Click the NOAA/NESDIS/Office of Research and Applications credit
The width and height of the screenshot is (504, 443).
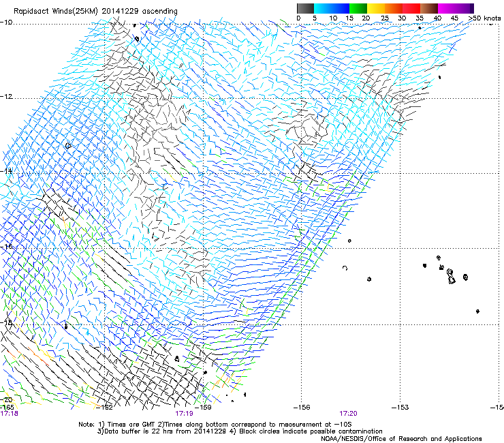401,439
